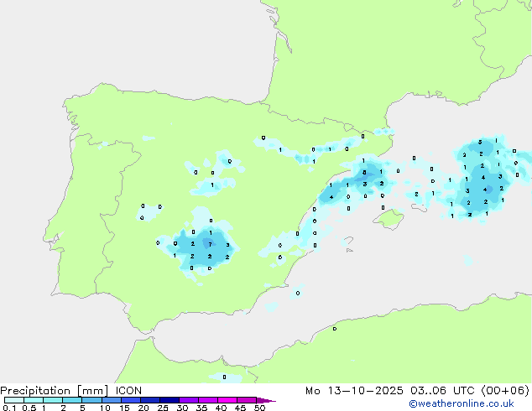Click the 0.1–0.5 mm legend color swatch
This screenshot has height=411, width=532.
(x=14, y=400)
